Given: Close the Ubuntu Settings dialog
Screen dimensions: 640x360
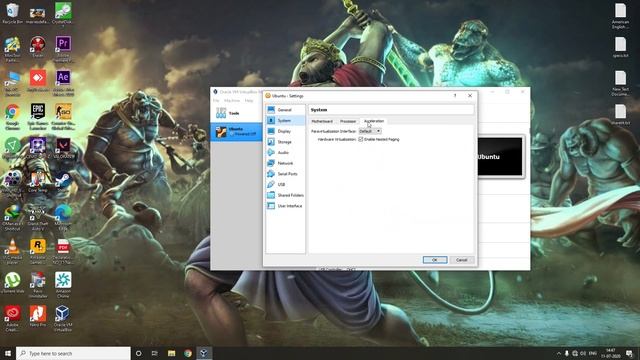Looking at the screenshot, I should tap(470, 96).
